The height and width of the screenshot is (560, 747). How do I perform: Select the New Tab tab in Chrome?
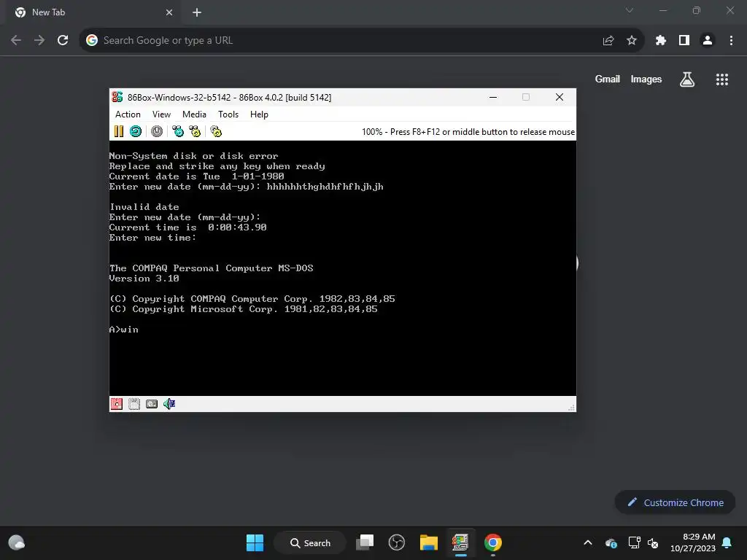click(94, 13)
